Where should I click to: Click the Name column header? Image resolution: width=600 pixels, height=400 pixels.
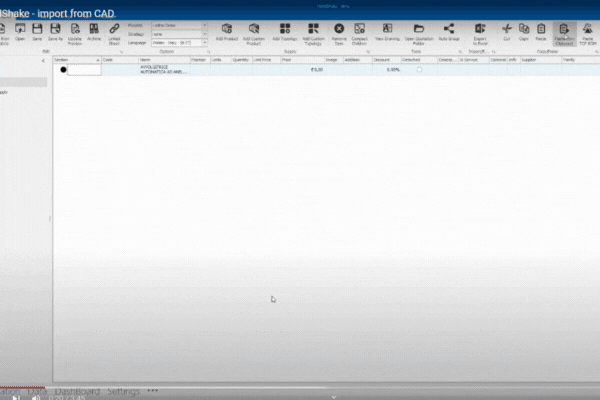click(164, 60)
